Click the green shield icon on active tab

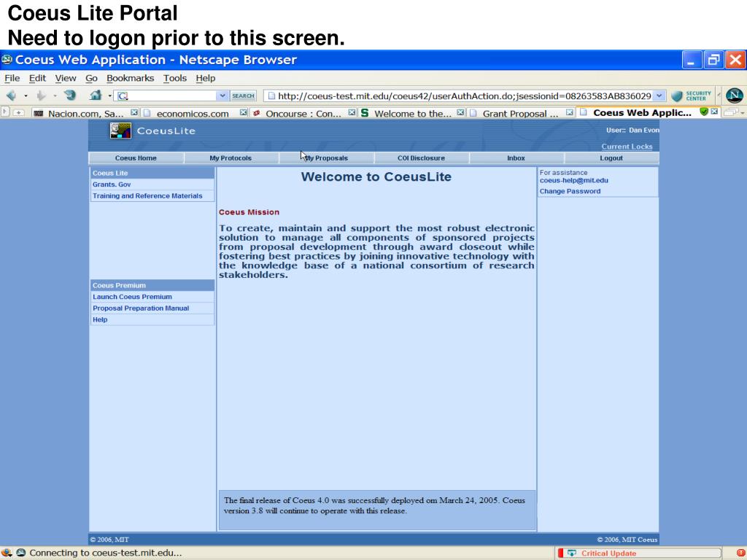point(704,112)
